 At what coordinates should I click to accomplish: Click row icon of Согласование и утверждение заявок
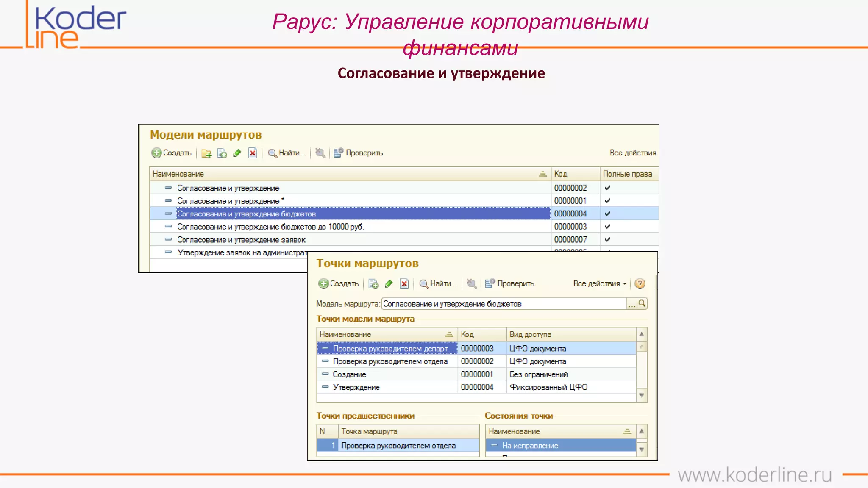click(168, 239)
